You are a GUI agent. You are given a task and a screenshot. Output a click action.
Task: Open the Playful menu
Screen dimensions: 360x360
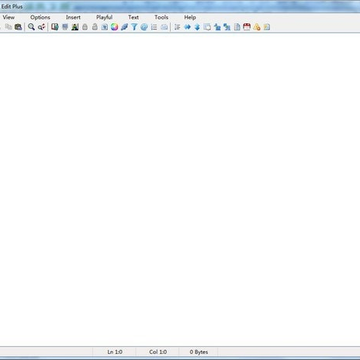coord(104,17)
